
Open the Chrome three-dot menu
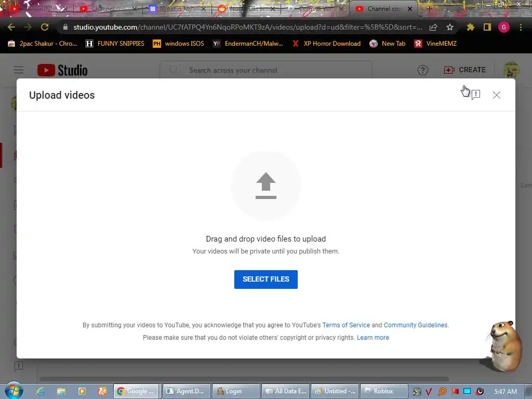pos(521,27)
